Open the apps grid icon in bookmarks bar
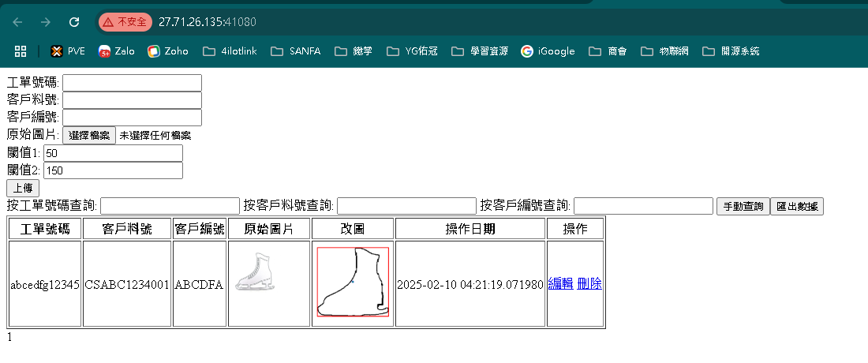Viewport: 868px width, 363px height. (x=21, y=51)
